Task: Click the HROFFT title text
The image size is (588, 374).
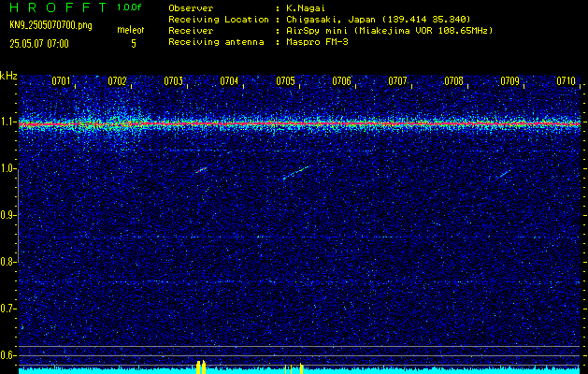Action: coord(58,7)
